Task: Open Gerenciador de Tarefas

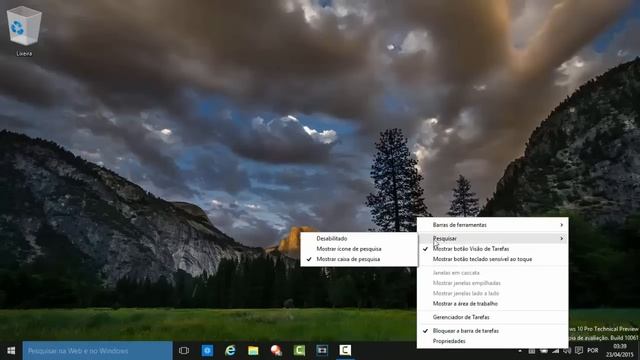Action: point(493,317)
